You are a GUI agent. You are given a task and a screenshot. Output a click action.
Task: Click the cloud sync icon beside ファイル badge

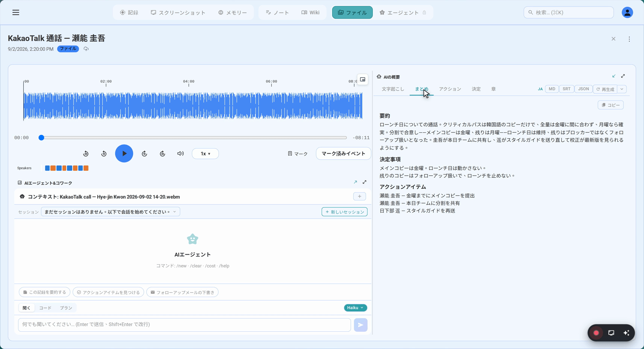pos(86,49)
